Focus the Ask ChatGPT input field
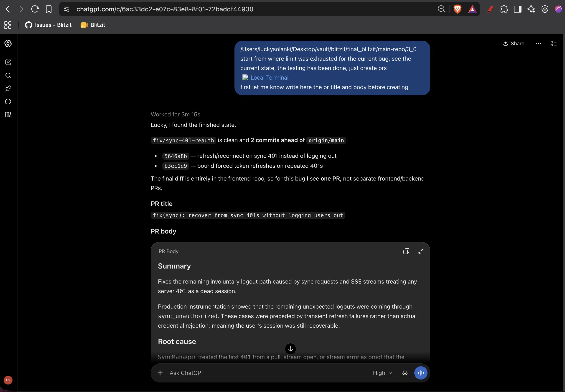This screenshot has height=392, width=565. [x=268, y=373]
